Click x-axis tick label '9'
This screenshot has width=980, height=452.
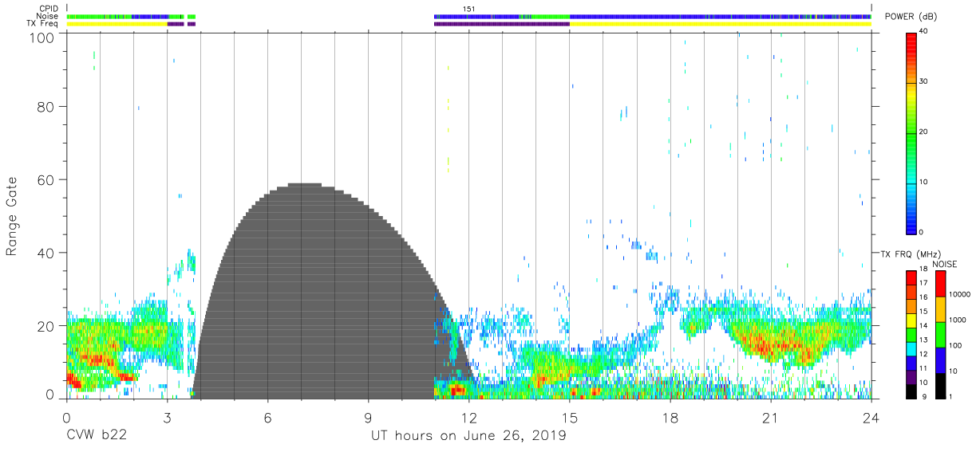coord(368,418)
